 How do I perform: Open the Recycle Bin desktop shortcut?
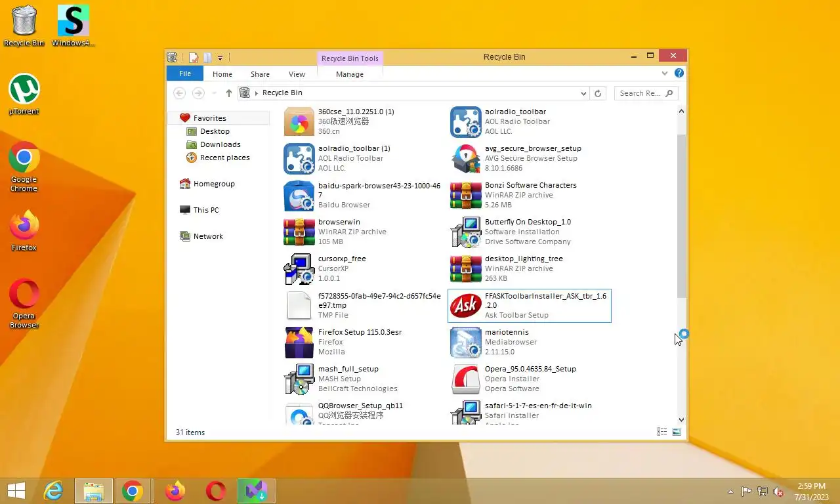24,26
